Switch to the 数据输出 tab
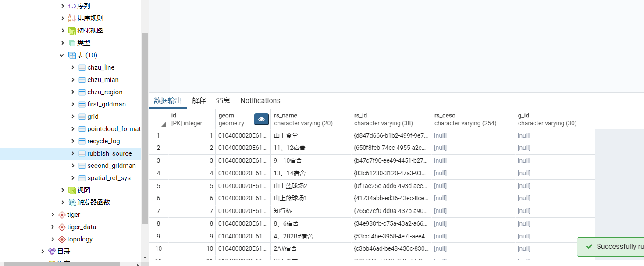644x266 pixels. 167,101
